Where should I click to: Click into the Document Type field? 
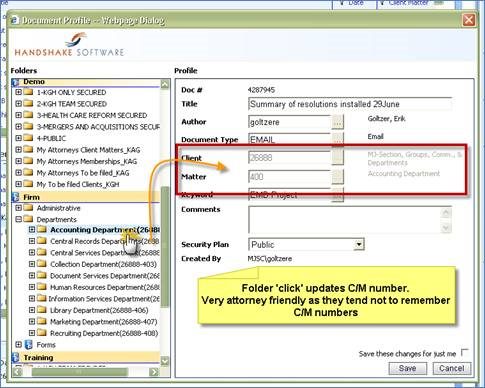tap(290, 139)
